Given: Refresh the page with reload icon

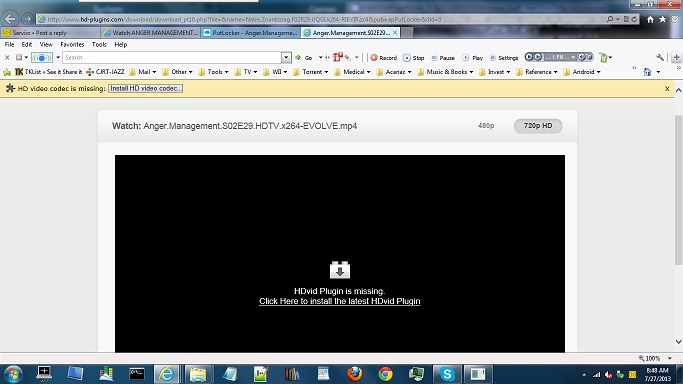Looking at the screenshot, I should 634,19.
